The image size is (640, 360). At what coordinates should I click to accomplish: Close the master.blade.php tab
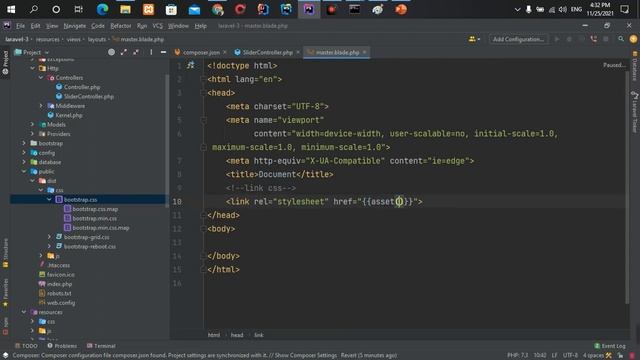(364, 52)
